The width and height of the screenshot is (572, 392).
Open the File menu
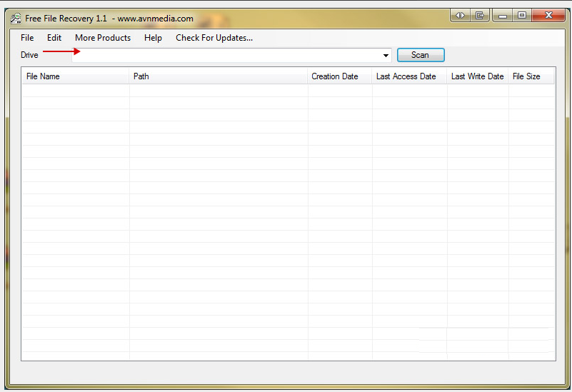27,38
